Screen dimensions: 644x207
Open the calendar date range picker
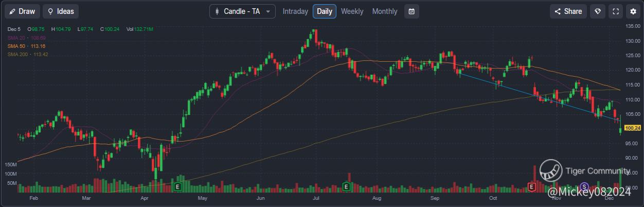coord(412,11)
